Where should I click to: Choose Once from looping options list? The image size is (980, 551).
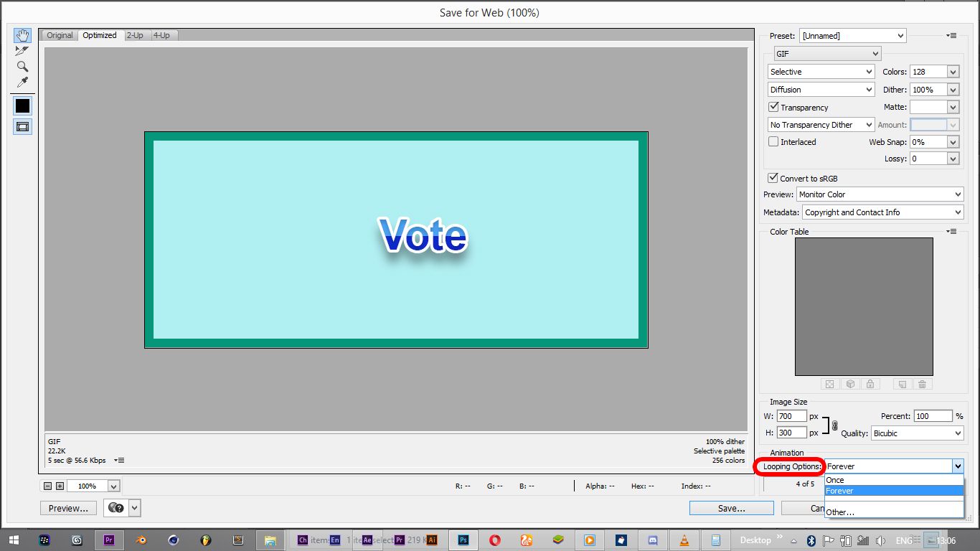(894, 480)
